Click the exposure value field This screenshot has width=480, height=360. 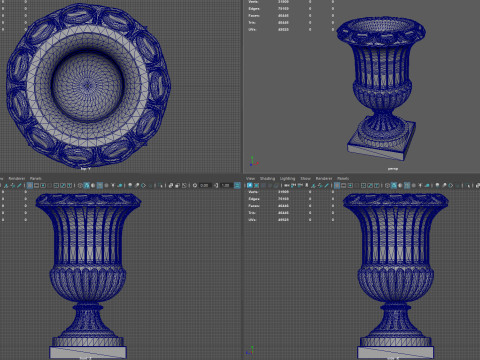205,185
